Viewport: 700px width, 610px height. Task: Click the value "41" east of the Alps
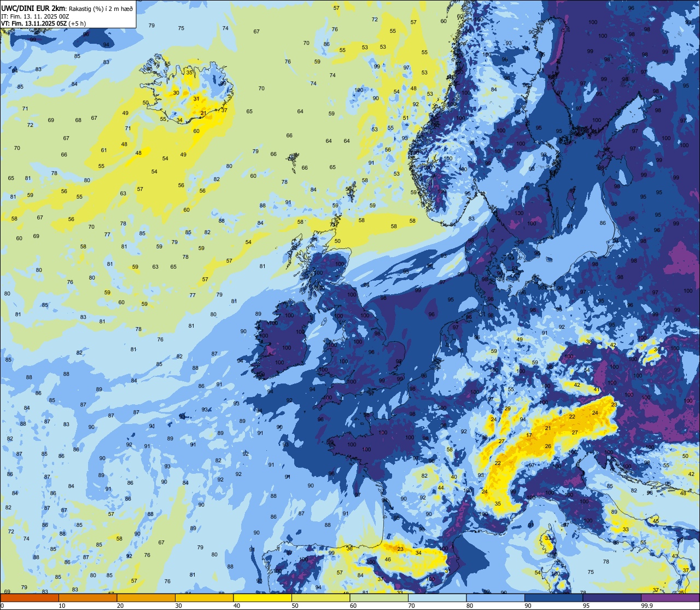597,390
